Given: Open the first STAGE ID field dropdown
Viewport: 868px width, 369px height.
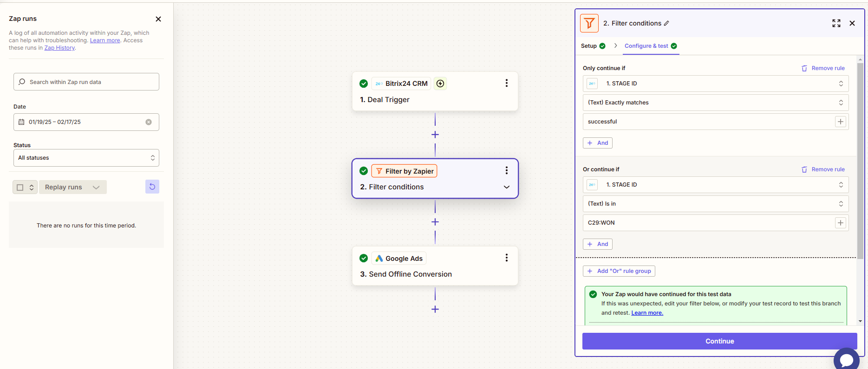Looking at the screenshot, I should click(x=716, y=84).
